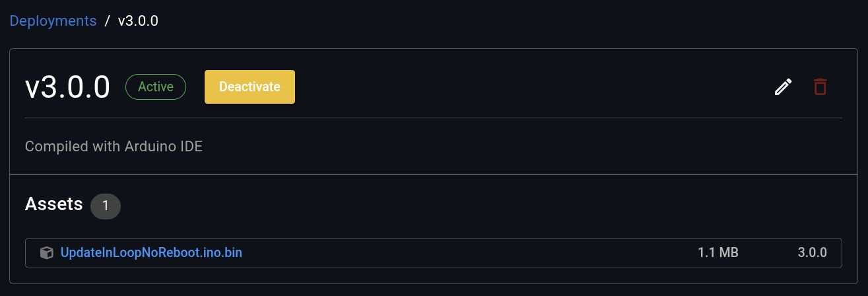
Task: Click the divider line above the Assets section
Action: pyautogui.click(x=433, y=174)
